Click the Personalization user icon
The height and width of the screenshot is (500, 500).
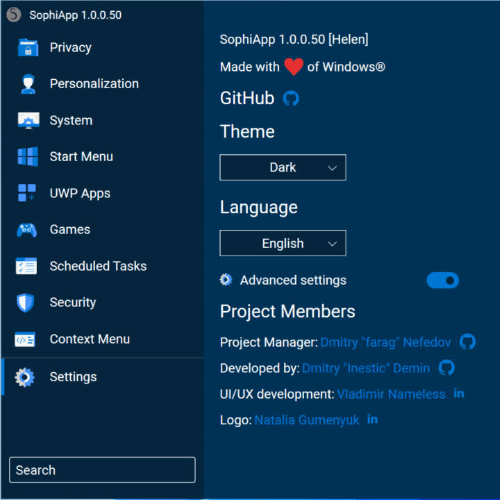(x=28, y=84)
